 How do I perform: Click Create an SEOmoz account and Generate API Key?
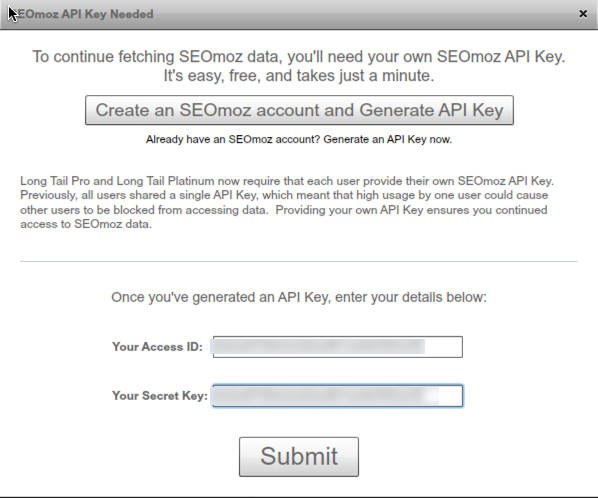(299, 110)
